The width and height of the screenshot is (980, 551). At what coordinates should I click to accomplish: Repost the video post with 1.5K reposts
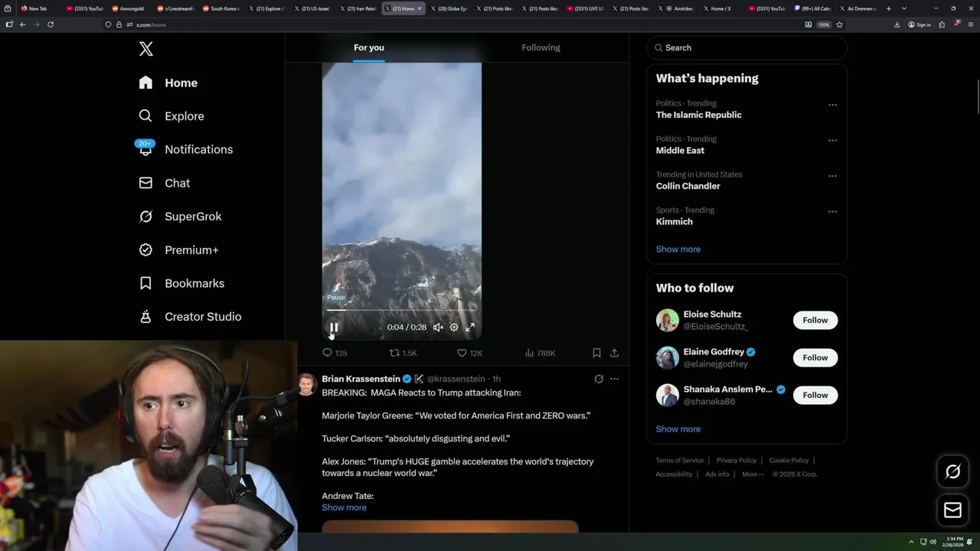[x=403, y=353]
